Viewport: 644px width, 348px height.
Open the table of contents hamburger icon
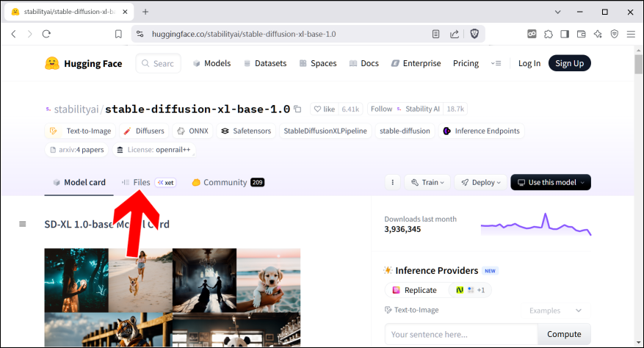pos(22,224)
